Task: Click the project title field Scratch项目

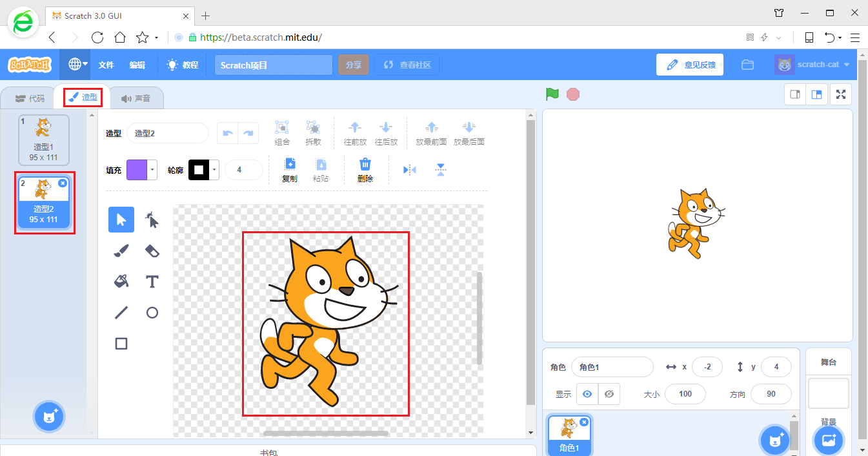Action: tap(274, 65)
